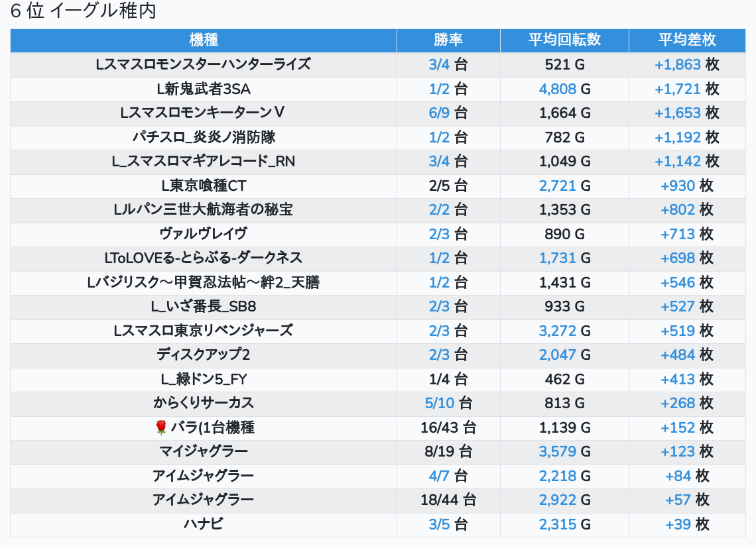Click the L新鬼武者3SA row title
Screen dimensions: 756x548
tap(204, 89)
